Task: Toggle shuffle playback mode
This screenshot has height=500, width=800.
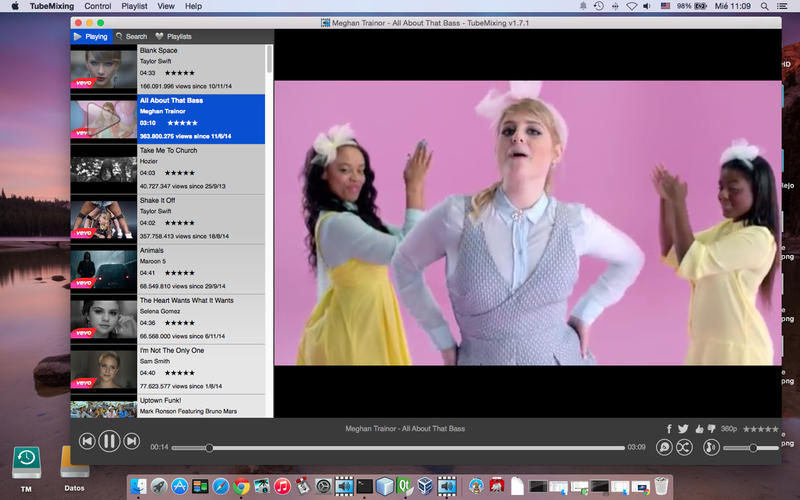Action: [x=684, y=448]
